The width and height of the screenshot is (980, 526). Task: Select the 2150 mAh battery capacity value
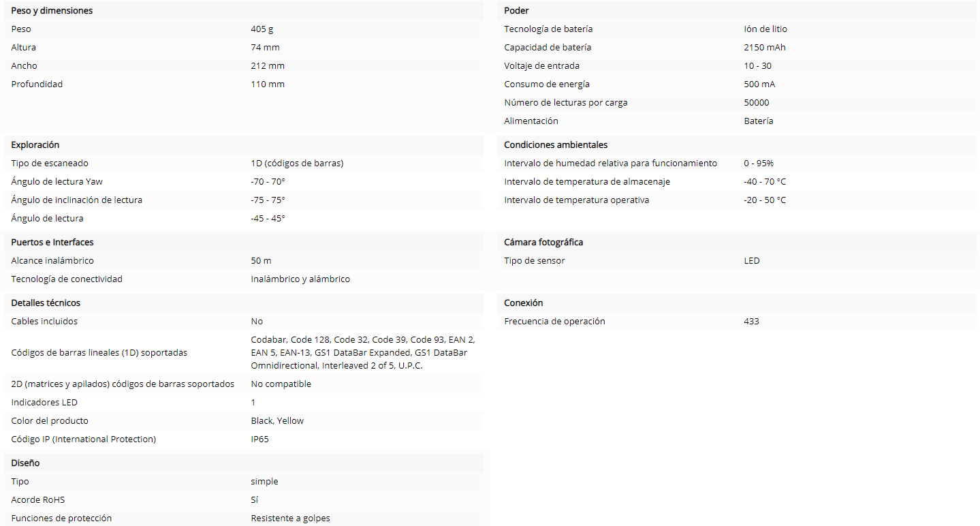tap(765, 48)
